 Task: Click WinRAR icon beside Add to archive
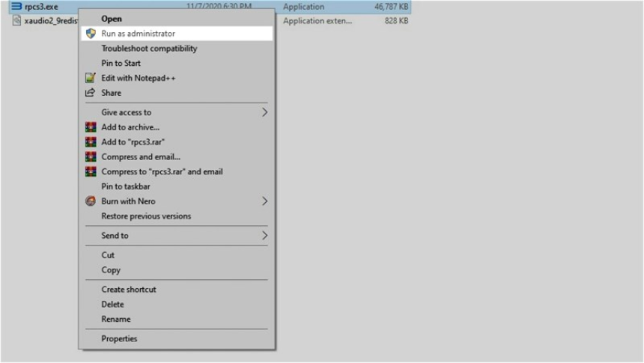pos(91,127)
